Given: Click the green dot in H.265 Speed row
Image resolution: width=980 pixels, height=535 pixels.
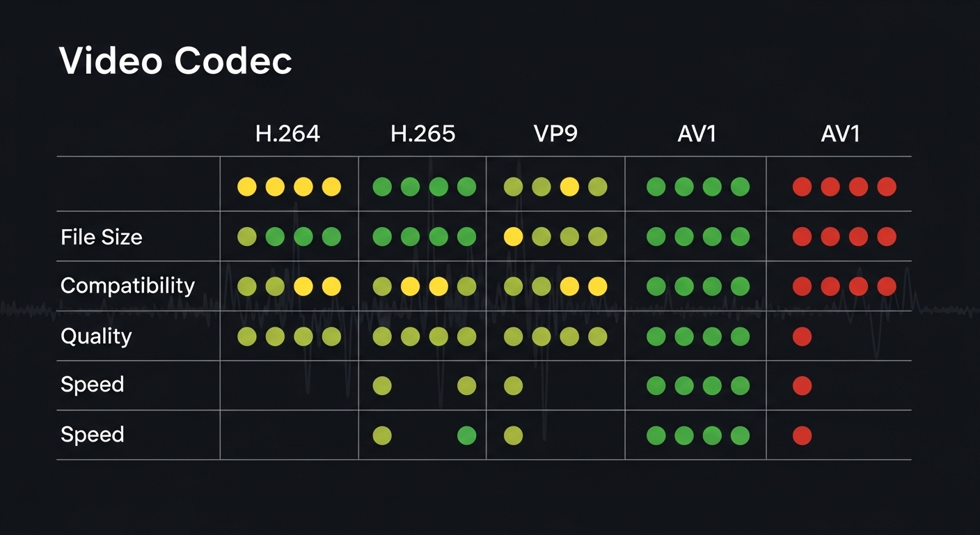Looking at the screenshot, I should [x=466, y=436].
